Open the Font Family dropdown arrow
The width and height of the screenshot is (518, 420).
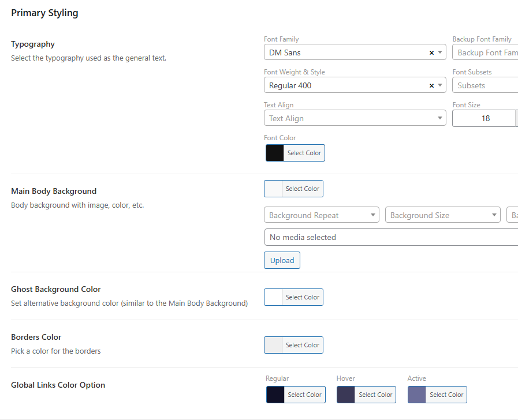tap(441, 52)
